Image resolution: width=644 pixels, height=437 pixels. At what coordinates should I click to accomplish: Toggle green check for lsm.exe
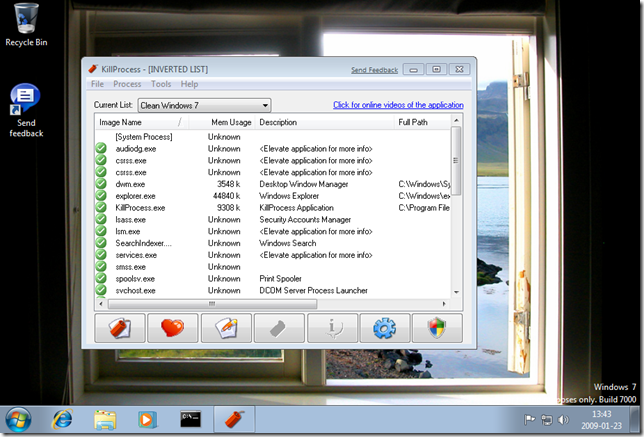101,231
